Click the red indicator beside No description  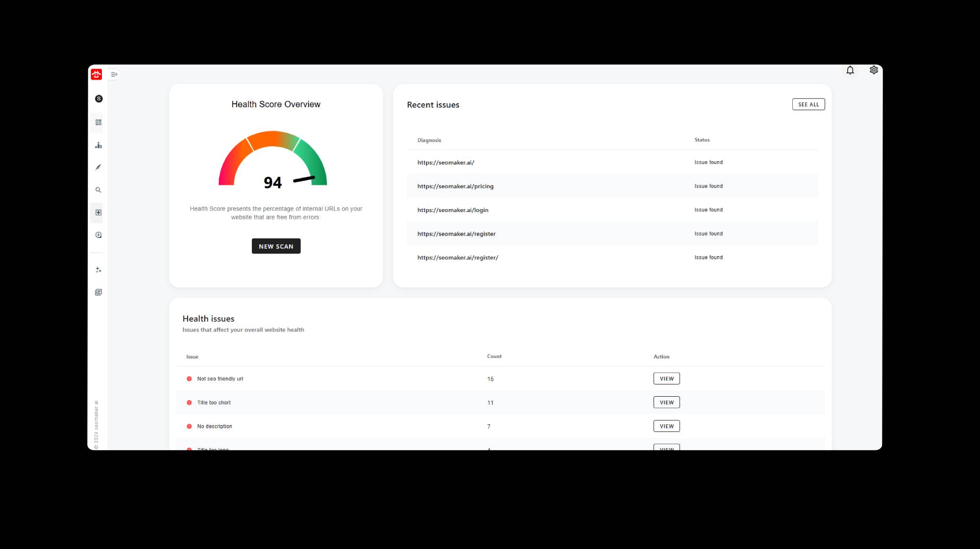(189, 426)
